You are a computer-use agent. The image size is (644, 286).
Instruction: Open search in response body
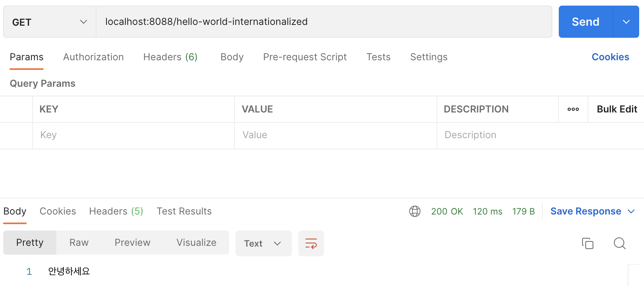point(620,243)
